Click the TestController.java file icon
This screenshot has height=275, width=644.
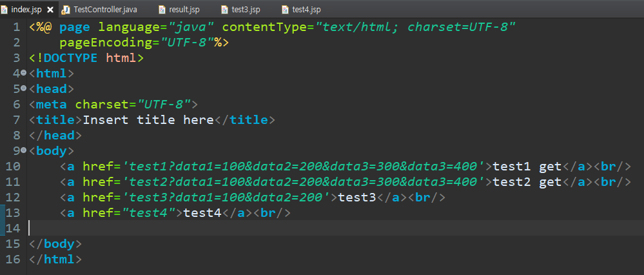(65, 10)
